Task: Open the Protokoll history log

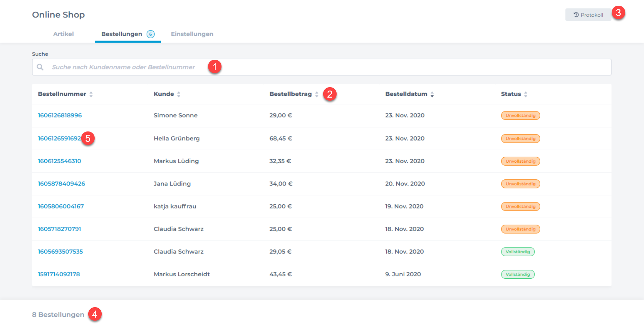Action: tap(588, 15)
